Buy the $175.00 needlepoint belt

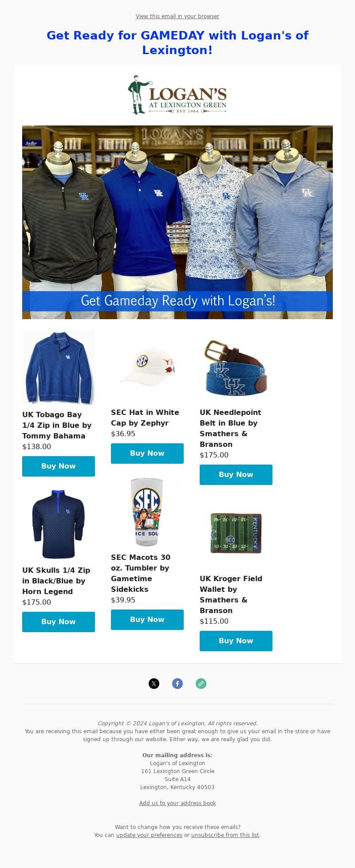point(236,475)
